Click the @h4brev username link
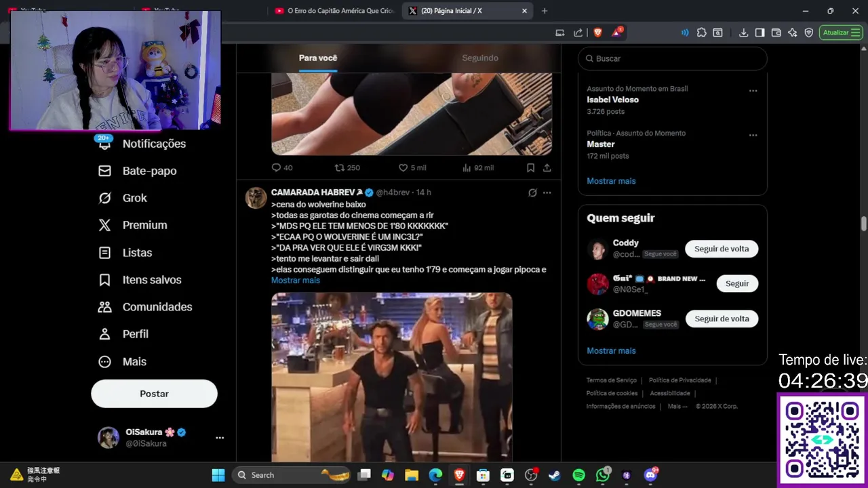 click(x=394, y=192)
